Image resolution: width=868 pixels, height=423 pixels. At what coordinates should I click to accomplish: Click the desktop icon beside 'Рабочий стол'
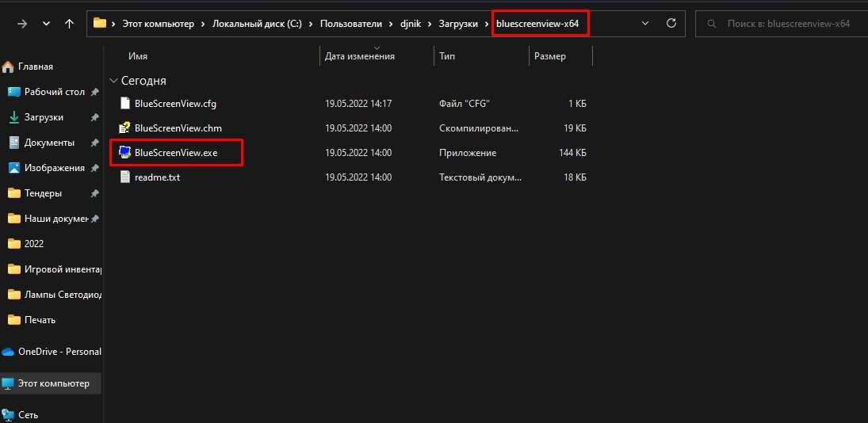[13, 92]
